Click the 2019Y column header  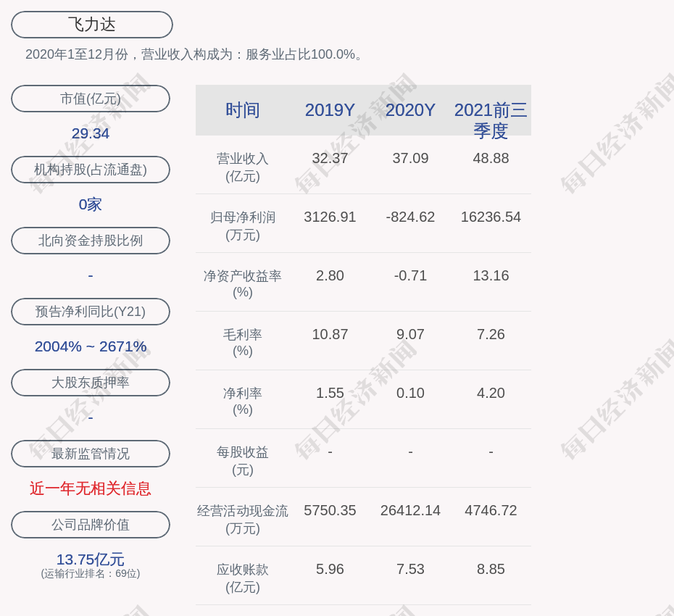[x=330, y=110]
